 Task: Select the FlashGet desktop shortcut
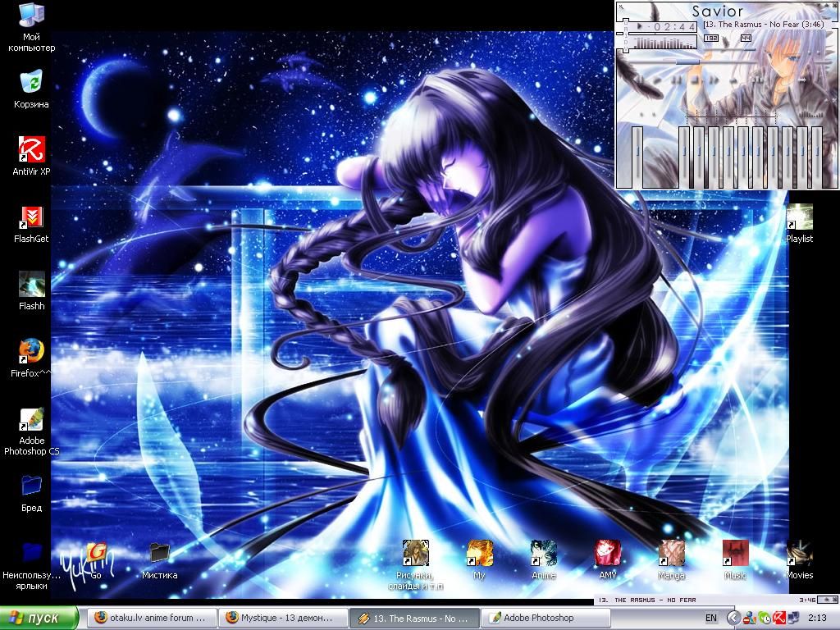click(x=31, y=223)
